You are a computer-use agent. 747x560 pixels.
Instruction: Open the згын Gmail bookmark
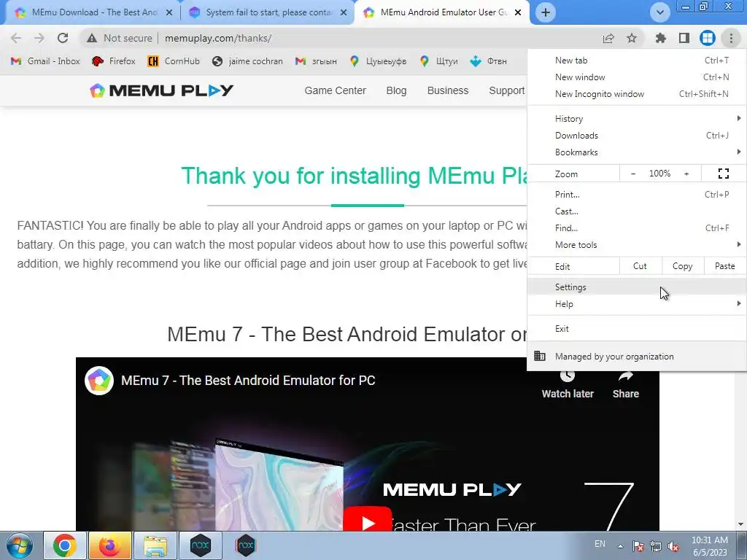[316, 61]
